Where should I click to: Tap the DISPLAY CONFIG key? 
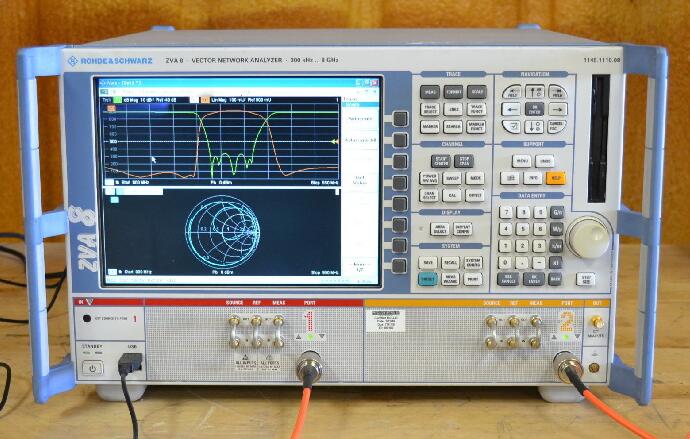(462, 229)
